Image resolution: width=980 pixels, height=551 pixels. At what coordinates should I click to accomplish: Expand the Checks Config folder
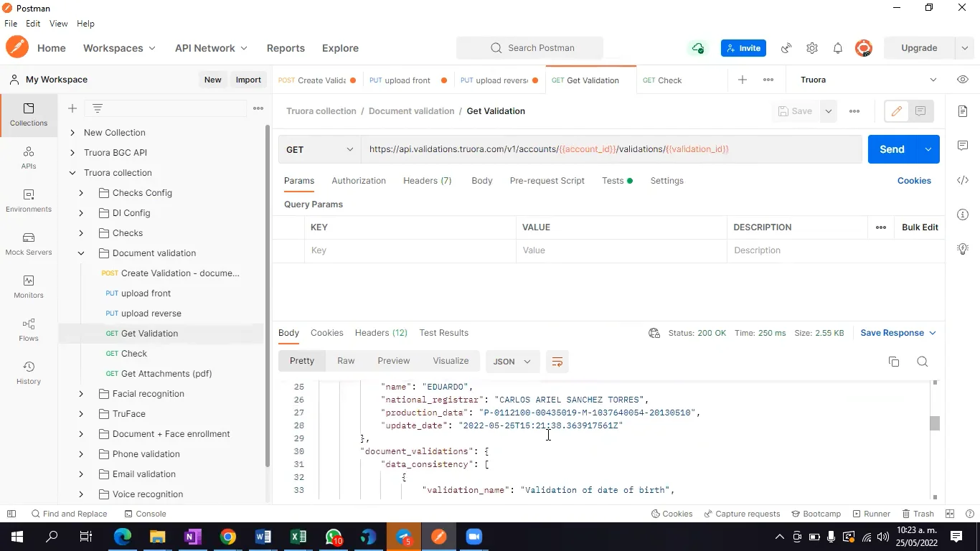click(x=81, y=193)
